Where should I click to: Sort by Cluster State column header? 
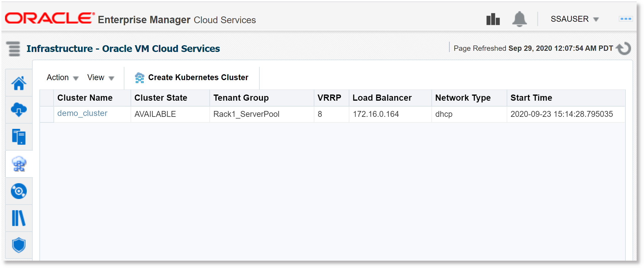170,98
